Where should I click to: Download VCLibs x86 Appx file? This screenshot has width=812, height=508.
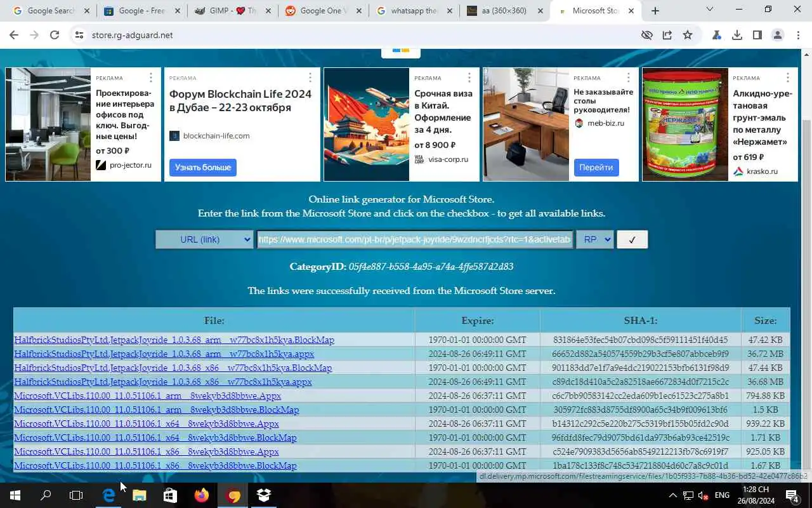click(146, 451)
